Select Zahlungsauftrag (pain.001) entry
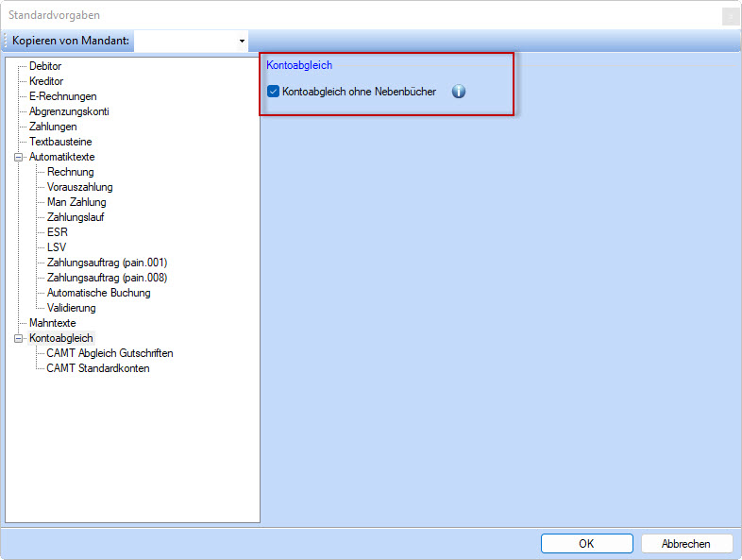The height and width of the screenshot is (560, 742). click(x=107, y=263)
